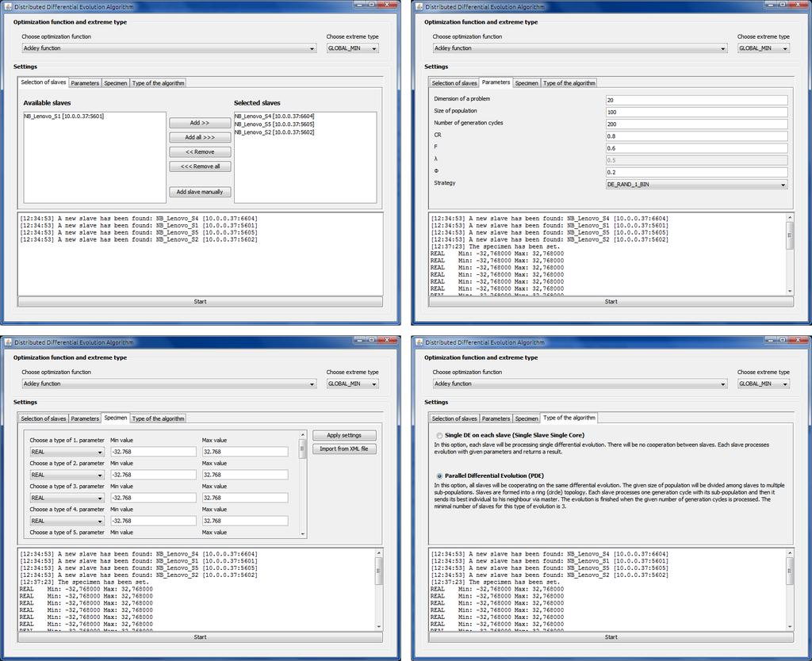Click the <<< Remove all button

tap(200, 166)
